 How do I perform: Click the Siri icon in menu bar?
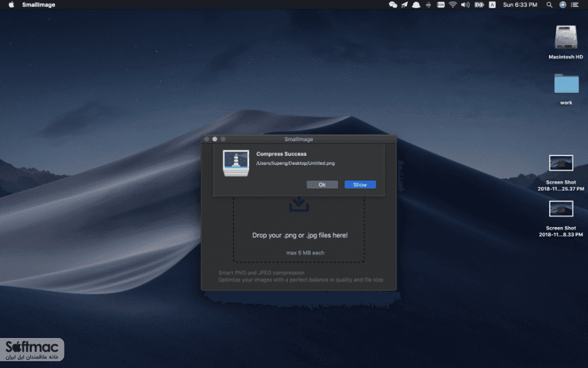(563, 5)
